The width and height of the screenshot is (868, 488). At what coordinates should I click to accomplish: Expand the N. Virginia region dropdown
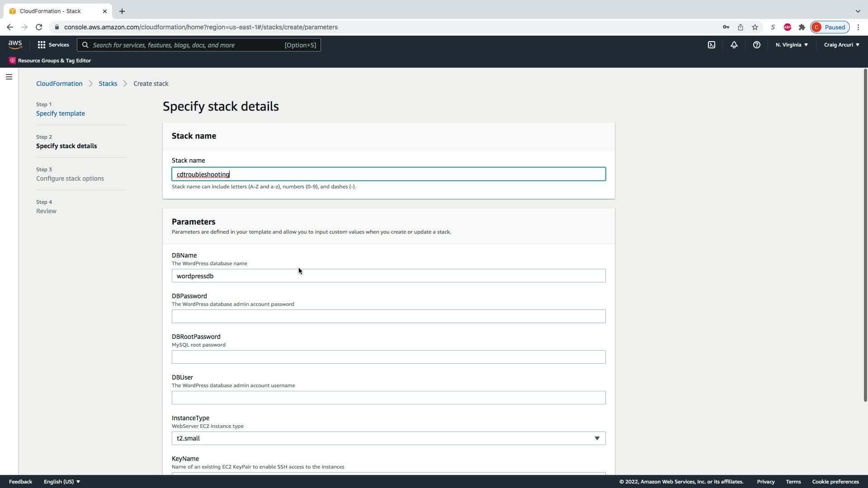click(792, 45)
